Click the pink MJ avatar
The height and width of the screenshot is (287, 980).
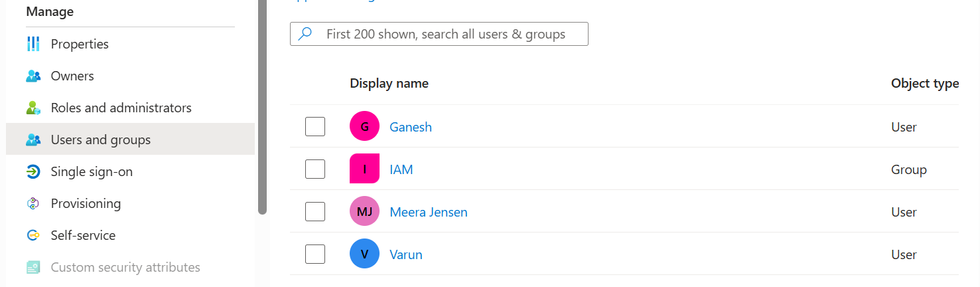pos(364,211)
